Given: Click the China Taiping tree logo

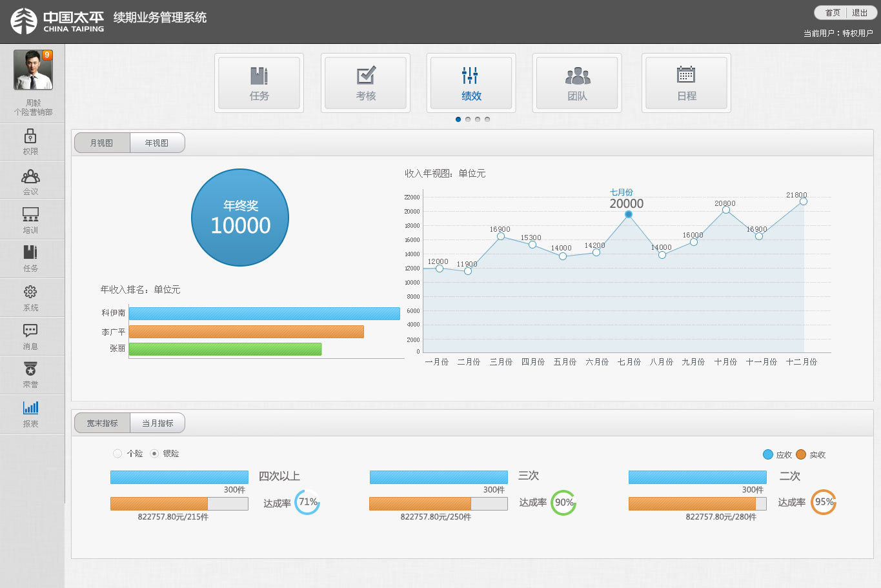Looking at the screenshot, I should pyautogui.click(x=24, y=21).
